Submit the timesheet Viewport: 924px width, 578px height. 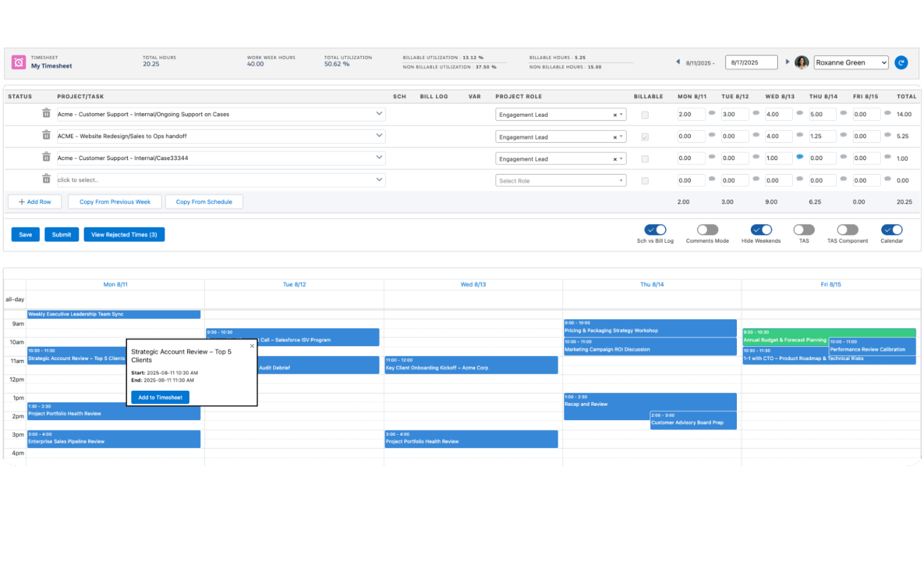coord(61,234)
